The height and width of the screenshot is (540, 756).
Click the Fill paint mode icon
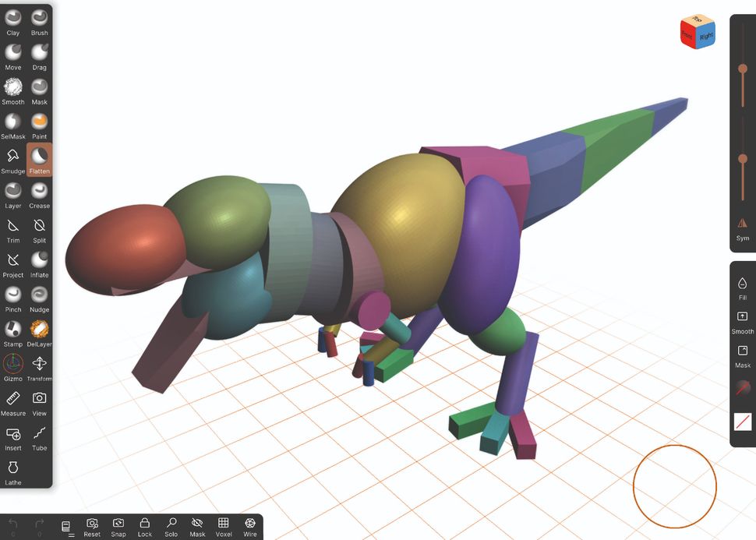(742, 284)
